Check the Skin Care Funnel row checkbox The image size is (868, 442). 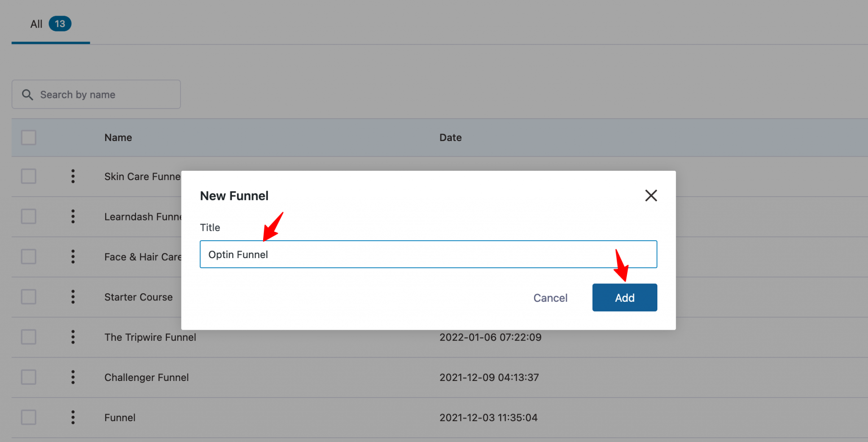[28, 176]
